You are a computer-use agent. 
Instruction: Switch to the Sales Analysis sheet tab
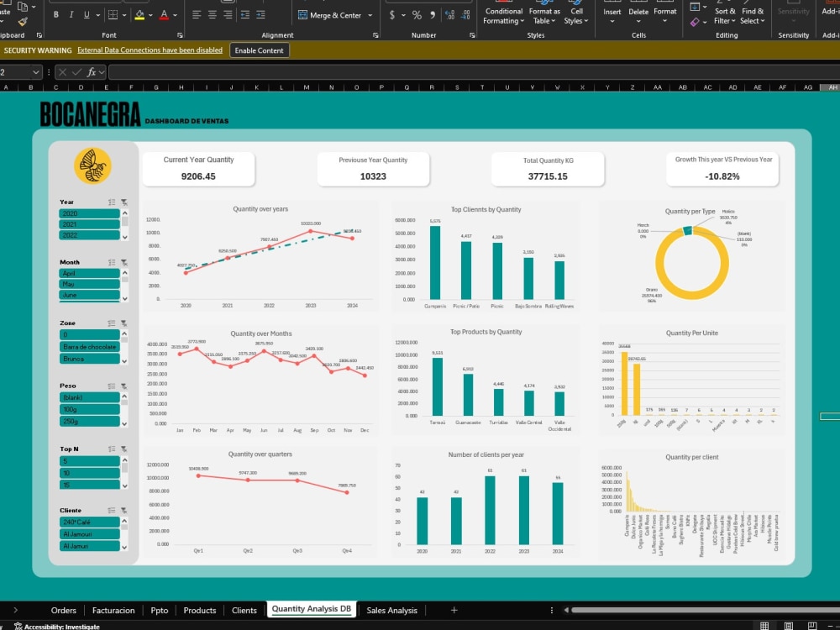391,610
